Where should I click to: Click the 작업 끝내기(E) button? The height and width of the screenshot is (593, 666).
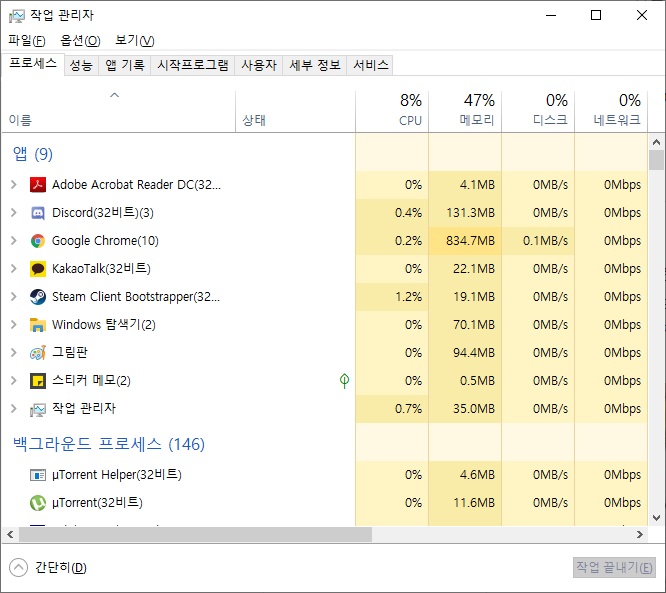[x=614, y=568]
